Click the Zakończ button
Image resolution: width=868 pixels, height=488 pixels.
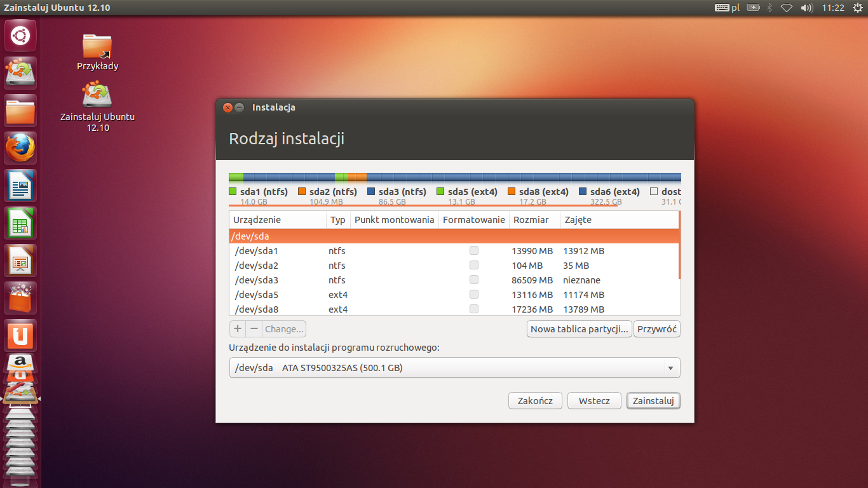[535, 401]
